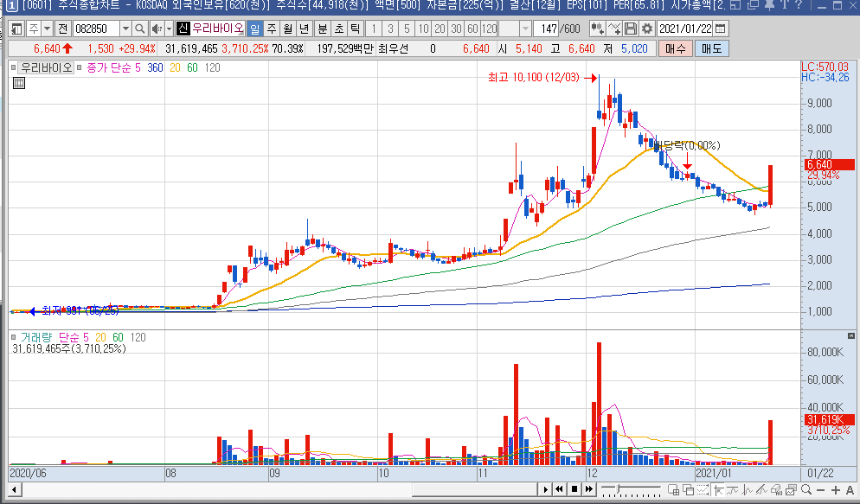Switch to weekly 주 chart period

pos(272,29)
